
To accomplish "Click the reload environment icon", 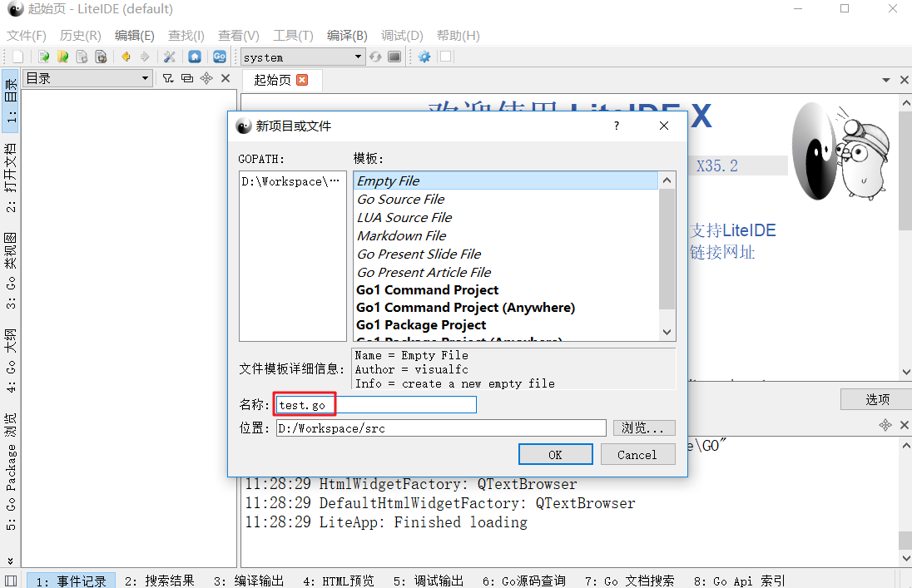I will (376, 57).
